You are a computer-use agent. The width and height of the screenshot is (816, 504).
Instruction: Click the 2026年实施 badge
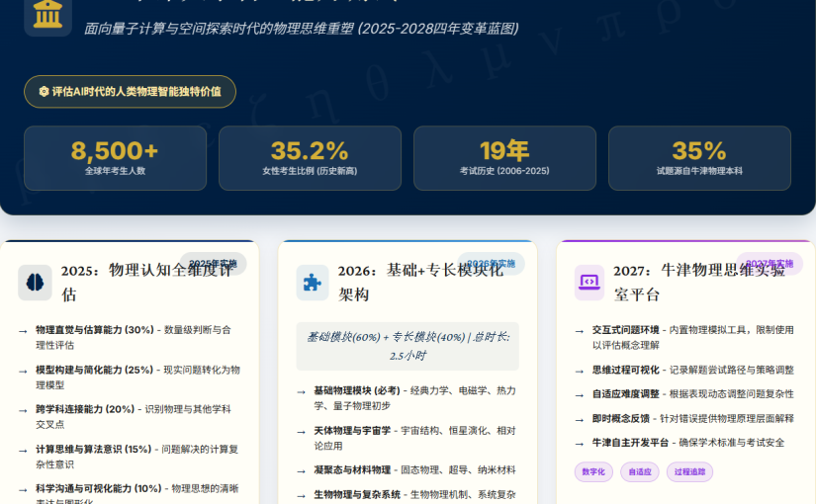pyautogui.click(x=491, y=263)
